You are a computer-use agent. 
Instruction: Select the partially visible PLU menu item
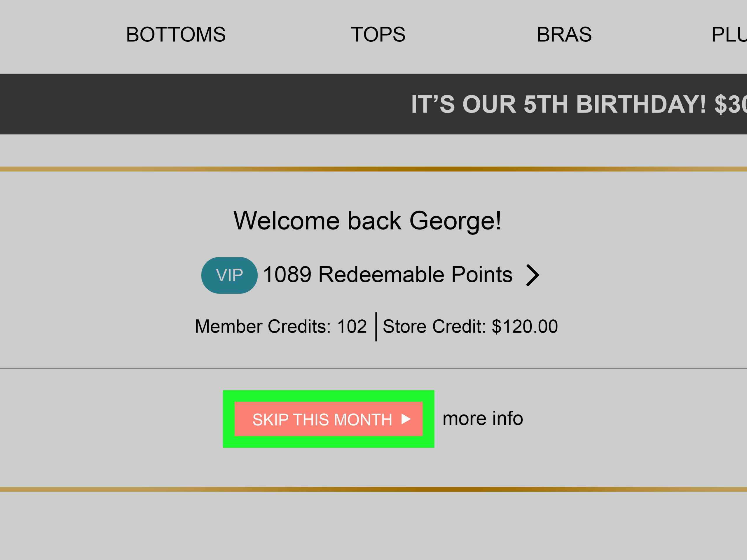[x=729, y=34]
